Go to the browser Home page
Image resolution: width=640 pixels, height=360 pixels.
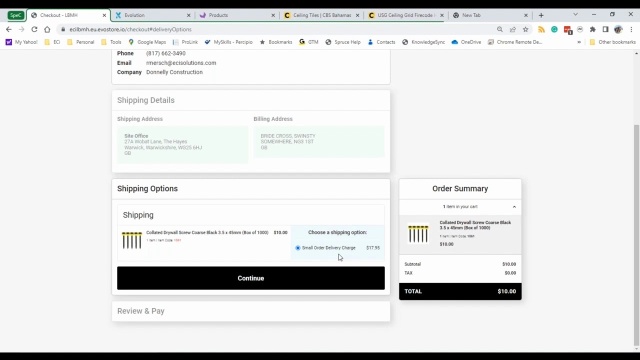pyautogui.click(x=47, y=29)
